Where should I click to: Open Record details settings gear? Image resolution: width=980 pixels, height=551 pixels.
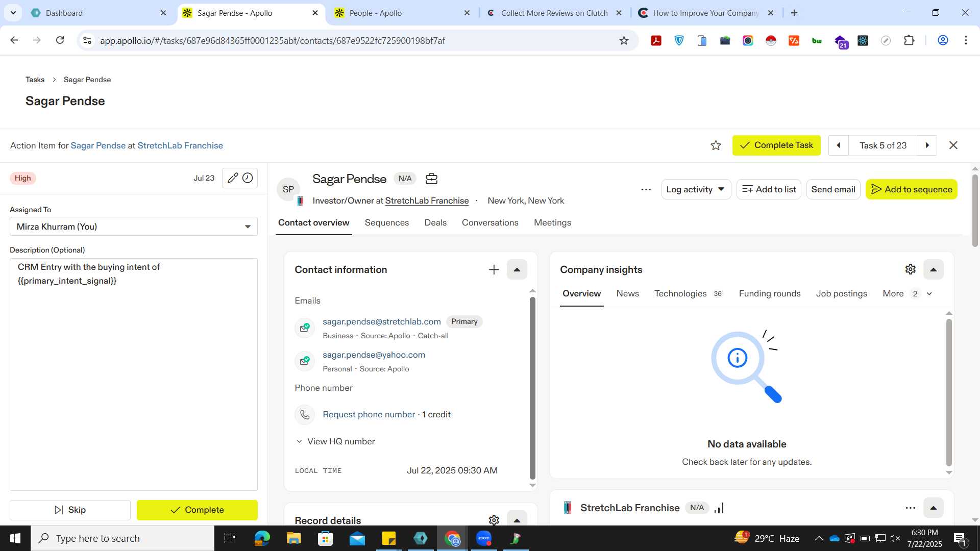tap(494, 520)
